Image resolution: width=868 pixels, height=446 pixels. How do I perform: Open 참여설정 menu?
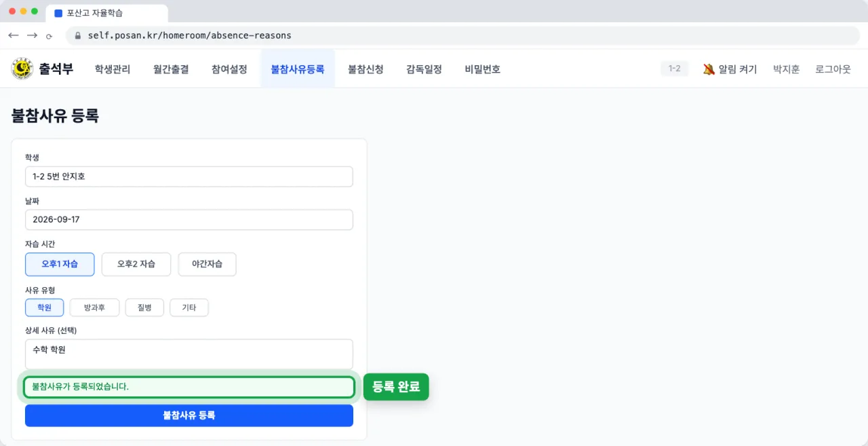229,69
